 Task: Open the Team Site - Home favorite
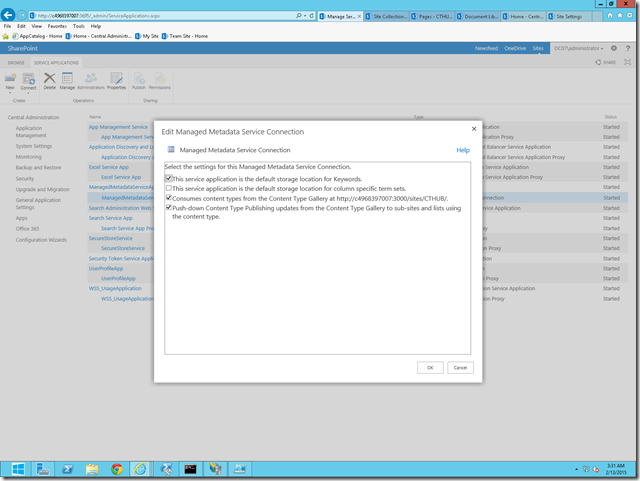click(x=184, y=36)
